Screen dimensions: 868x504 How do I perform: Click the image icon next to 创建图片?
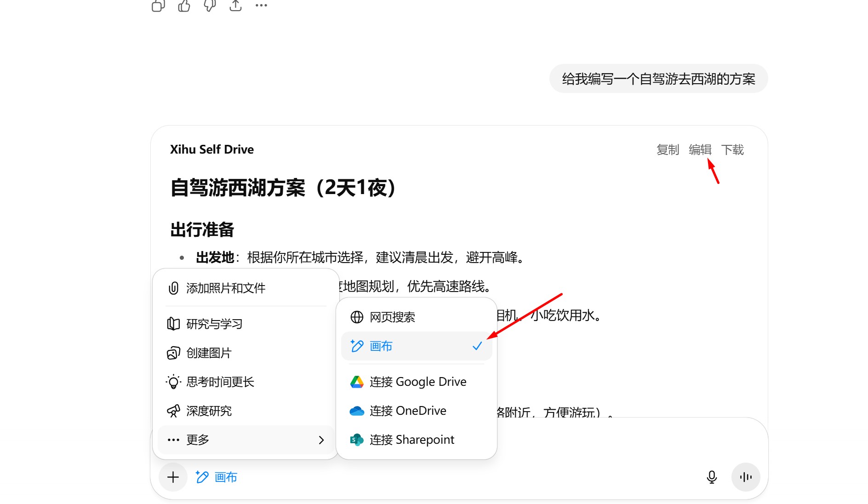point(173,353)
